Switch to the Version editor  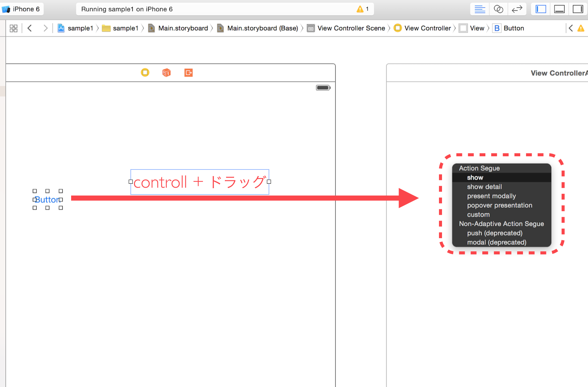coord(517,9)
